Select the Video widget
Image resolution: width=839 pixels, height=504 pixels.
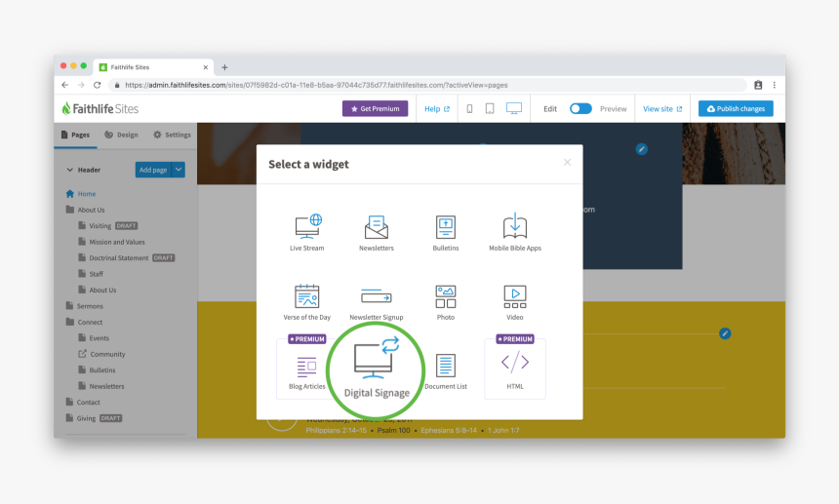515,302
